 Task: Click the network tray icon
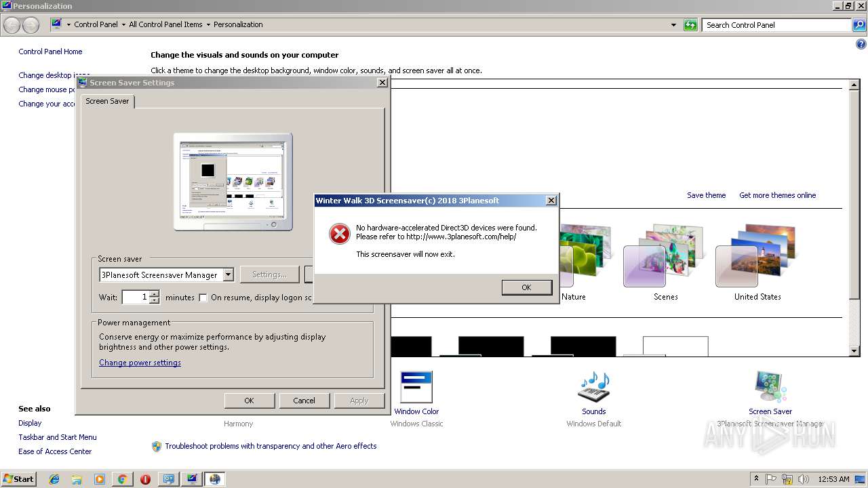787,479
